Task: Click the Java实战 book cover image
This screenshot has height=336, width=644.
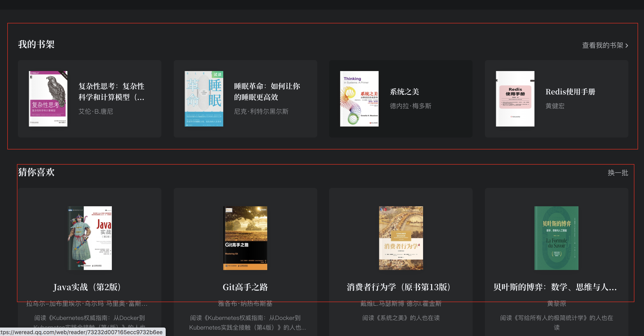Action: point(90,238)
